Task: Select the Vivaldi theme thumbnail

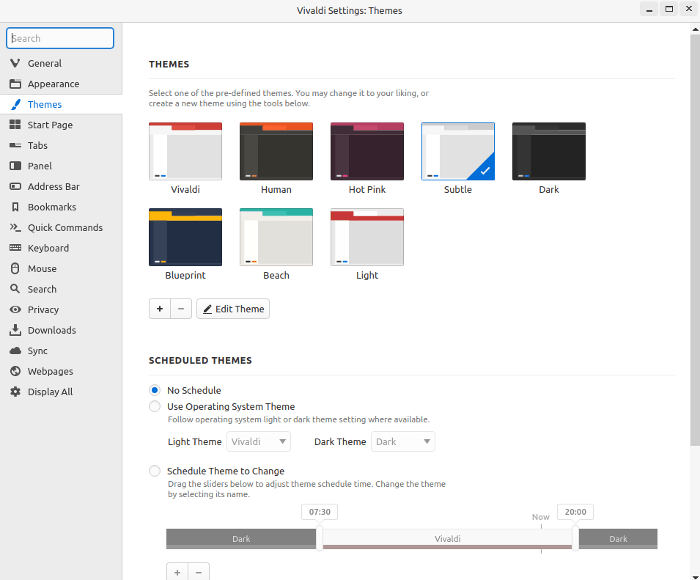Action: 185,151
